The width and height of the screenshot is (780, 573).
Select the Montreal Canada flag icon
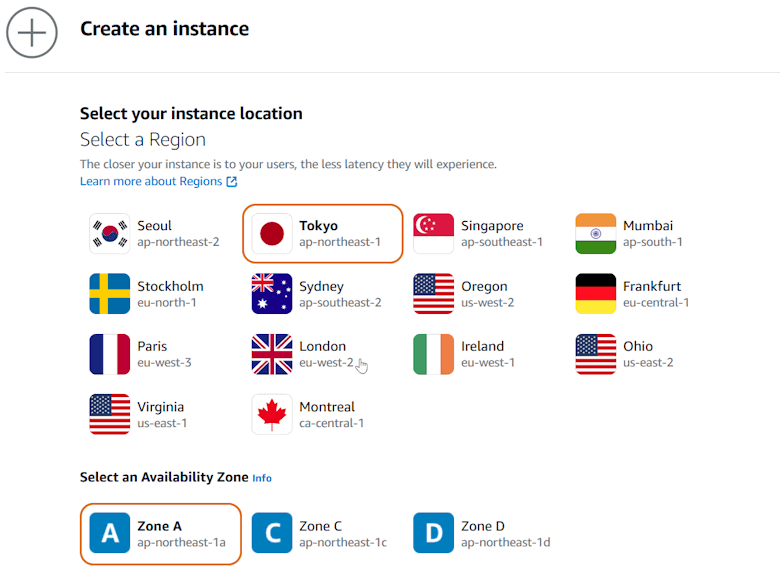click(272, 414)
